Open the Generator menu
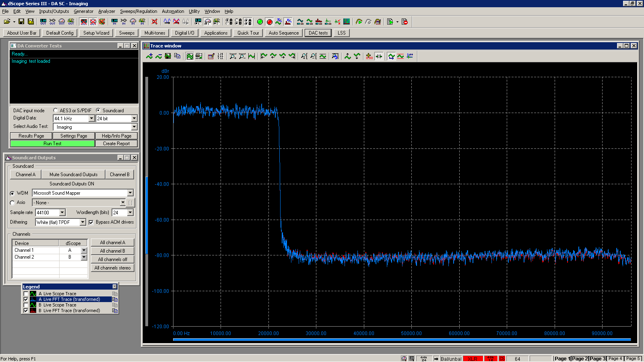The width and height of the screenshot is (644, 362). [x=83, y=11]
